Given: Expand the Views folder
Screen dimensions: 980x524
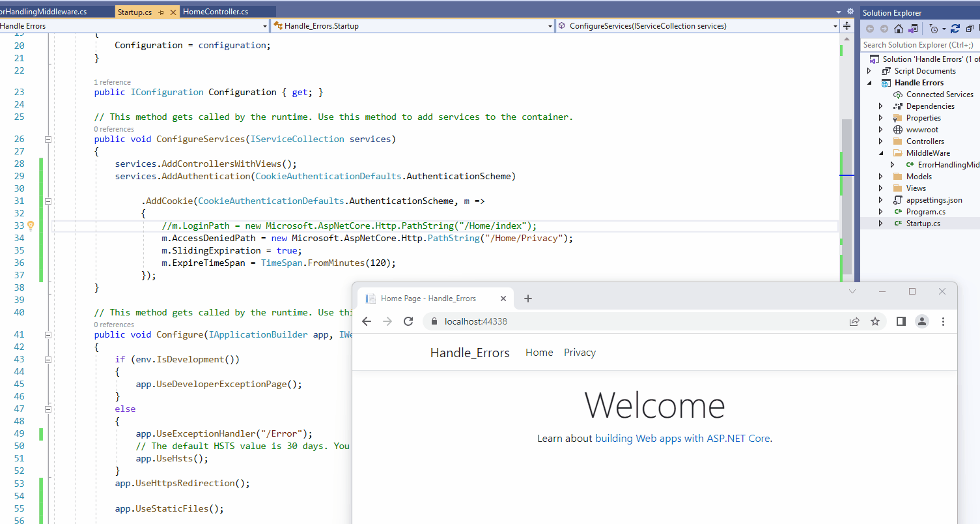Looking at the screenshot, I should 881,188.
